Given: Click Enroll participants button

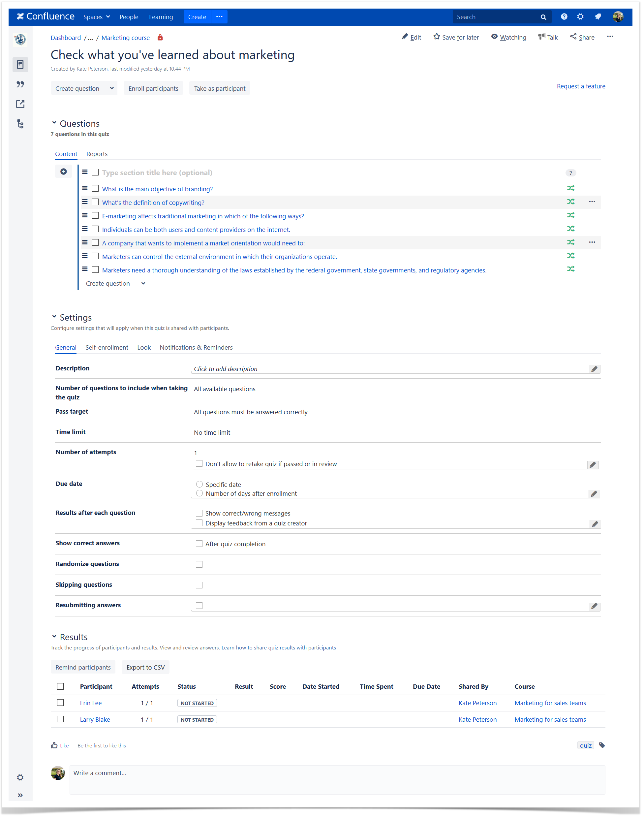Looking at the screenshot, I should pyautogui.click(x=154, y=88).
